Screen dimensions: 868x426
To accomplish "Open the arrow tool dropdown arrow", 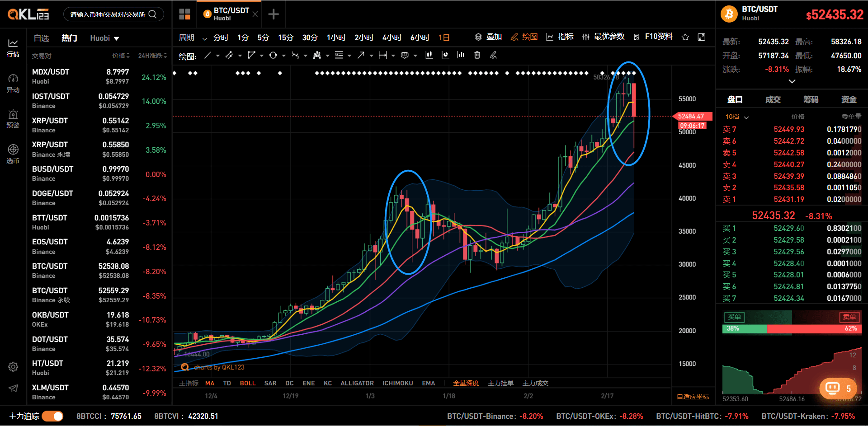I will pos(372,56).
